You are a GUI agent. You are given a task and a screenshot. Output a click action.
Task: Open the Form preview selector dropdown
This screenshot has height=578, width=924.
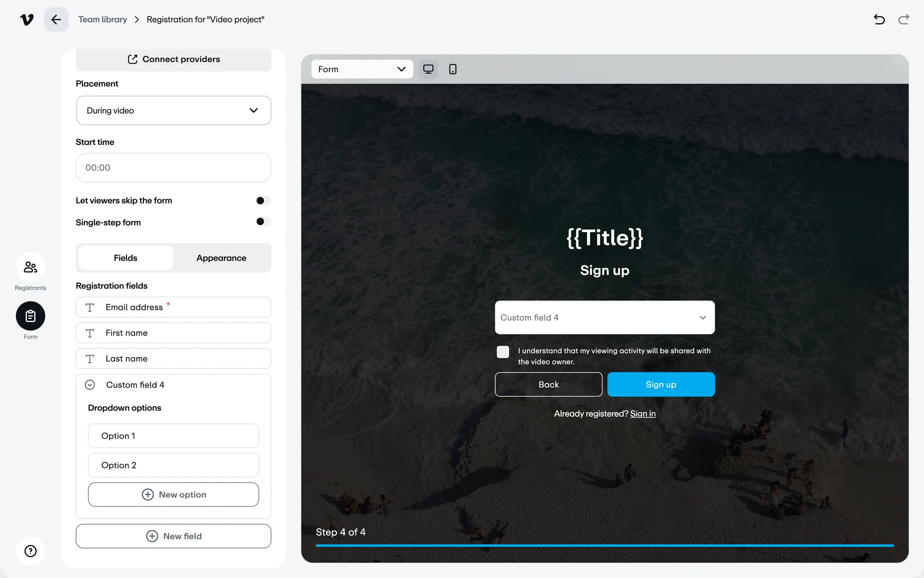click(362, 69)
